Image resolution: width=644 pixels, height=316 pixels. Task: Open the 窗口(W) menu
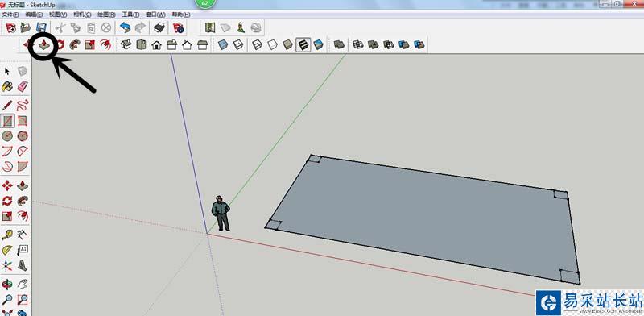tap(155, 15)
